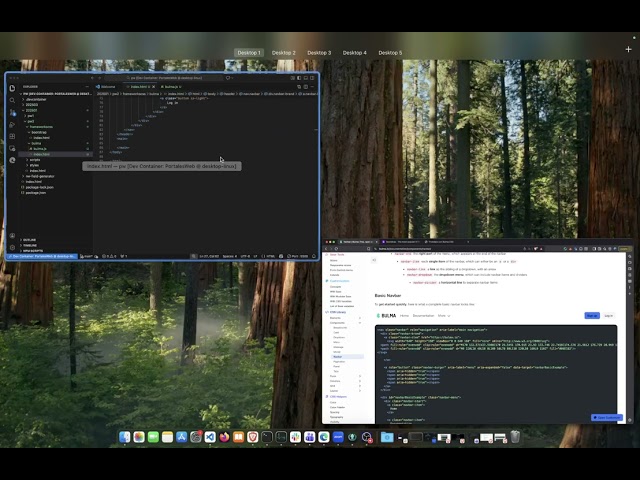This screenshot has width=640, height=480.
Task: Open Slack from the Dock
Action: click(x=295, y=437)
